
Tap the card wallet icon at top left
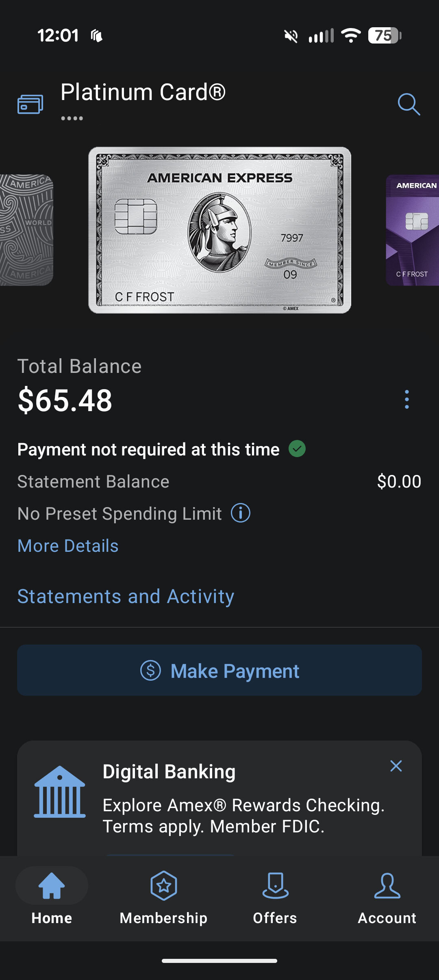click(x=30, y=104)
